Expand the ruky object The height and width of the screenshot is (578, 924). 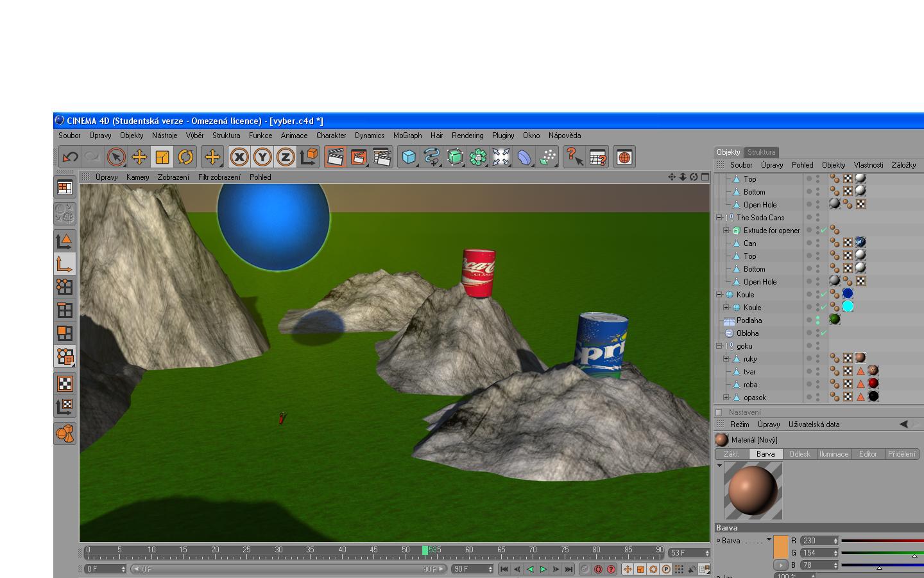click(726, 359)
